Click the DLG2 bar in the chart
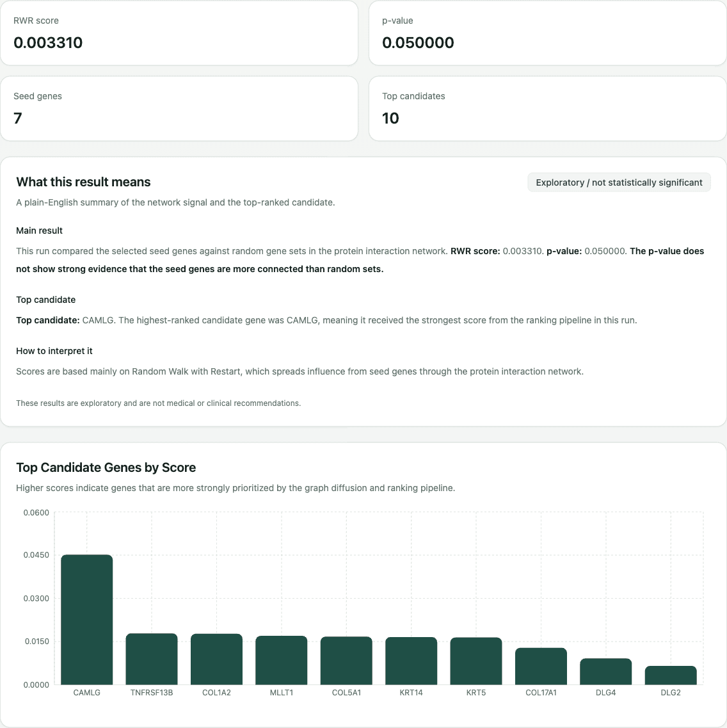The width and height of the screenshot is (727, 728). pos(671,675)
